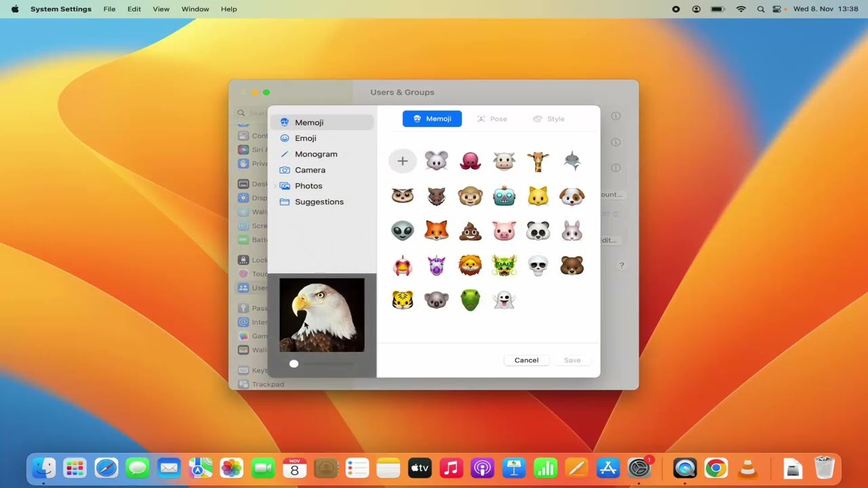Select the shark Memoji
Image resolution: width=868 pixels, height=488 pixels.
pos(572,161)
